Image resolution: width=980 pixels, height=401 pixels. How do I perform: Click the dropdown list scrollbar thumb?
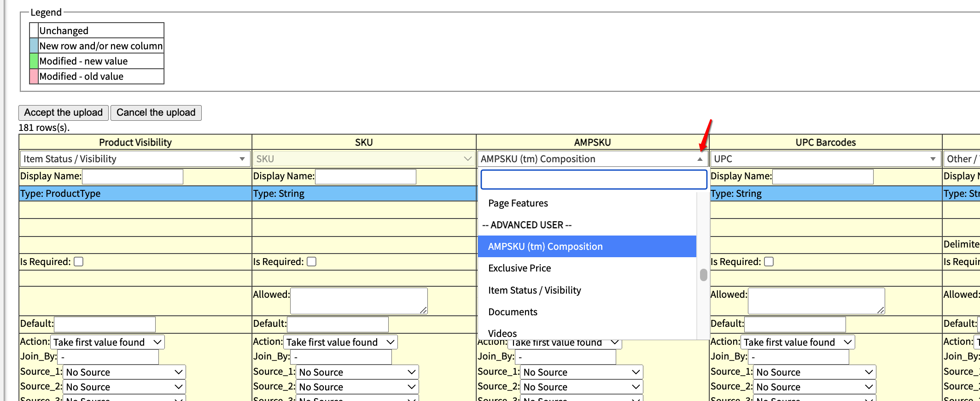coord(703,275)
